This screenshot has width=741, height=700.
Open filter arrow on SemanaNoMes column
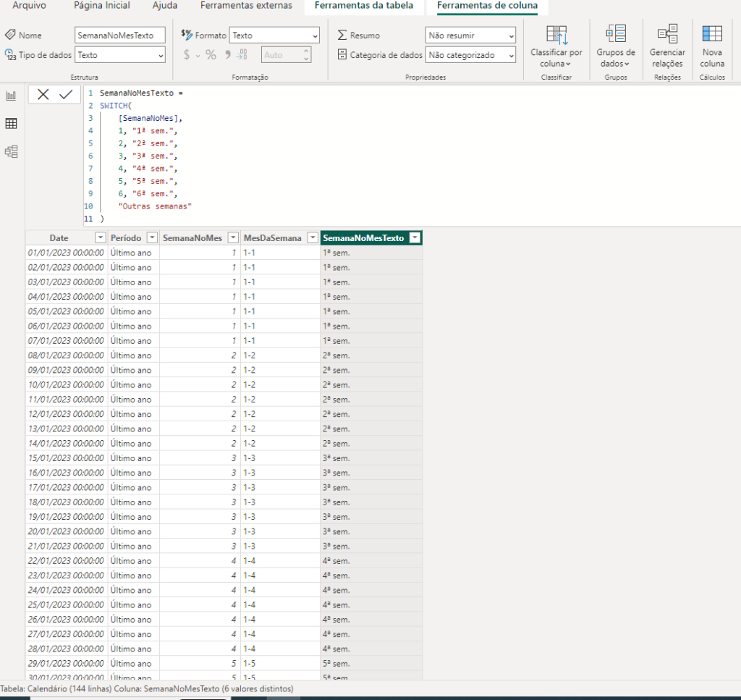(x=232, y=238)
